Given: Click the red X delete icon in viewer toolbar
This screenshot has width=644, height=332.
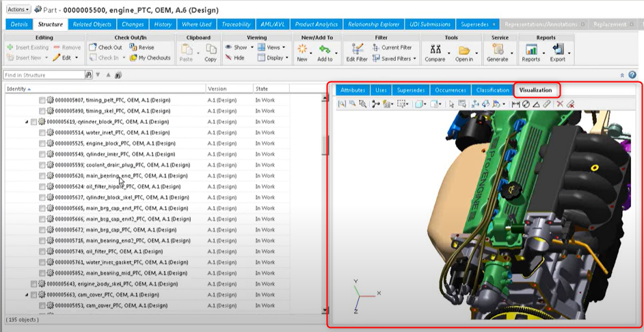Looking at the screenshot, I should [559, 104].
